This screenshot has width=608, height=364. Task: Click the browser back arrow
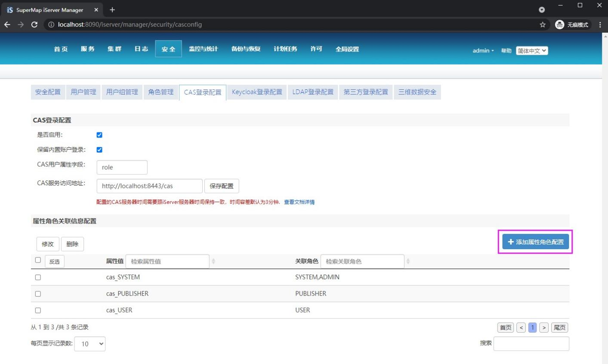pos(7,24)
